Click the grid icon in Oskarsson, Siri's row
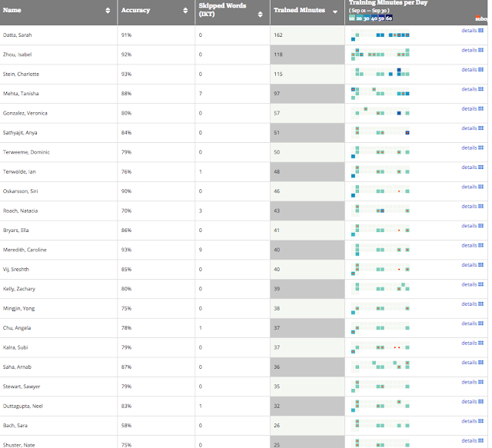Viewport: 492px width, 448px height. point(480,187)
